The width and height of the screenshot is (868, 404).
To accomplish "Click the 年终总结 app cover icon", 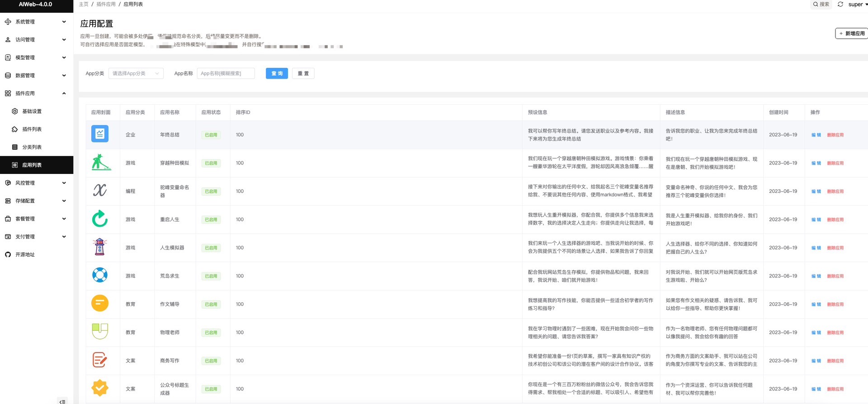I will pos(100,134).
